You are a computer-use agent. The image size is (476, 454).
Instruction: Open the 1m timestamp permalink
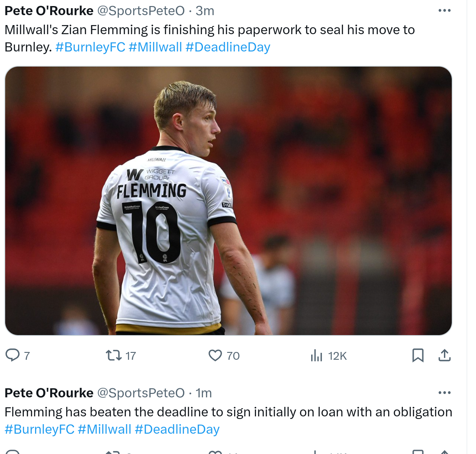click(204, 393)
